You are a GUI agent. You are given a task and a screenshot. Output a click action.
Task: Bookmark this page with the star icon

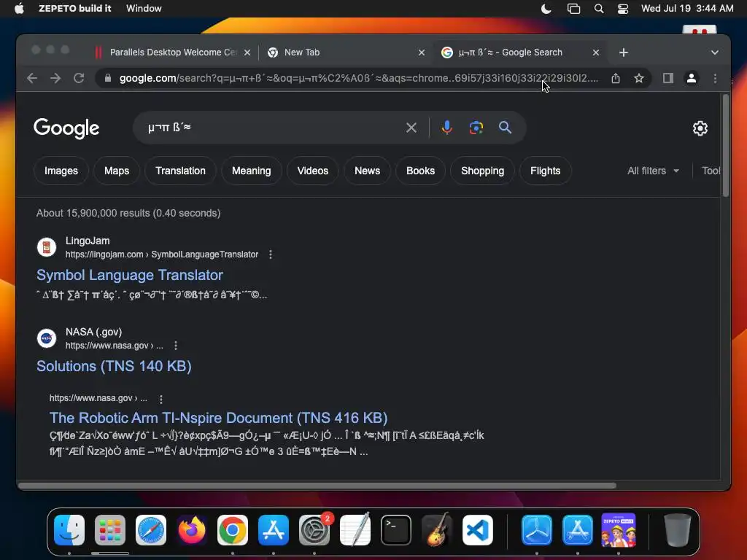click(639, 78)
